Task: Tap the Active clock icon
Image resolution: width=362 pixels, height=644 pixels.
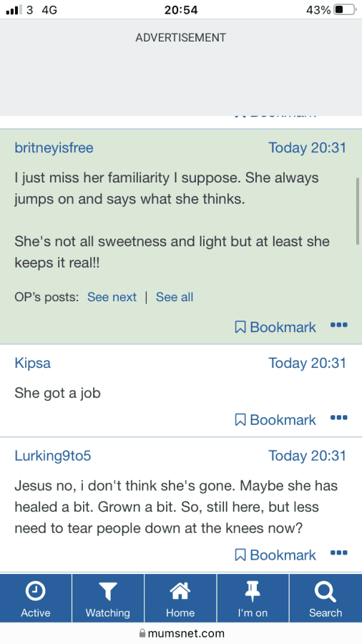Action: [36, 592]
